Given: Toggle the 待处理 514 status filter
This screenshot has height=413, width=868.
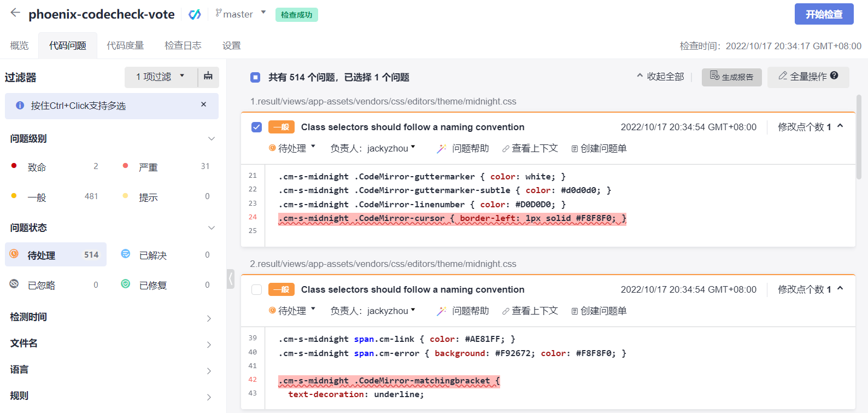Looking at the screenshot, I should coord(56,254).
